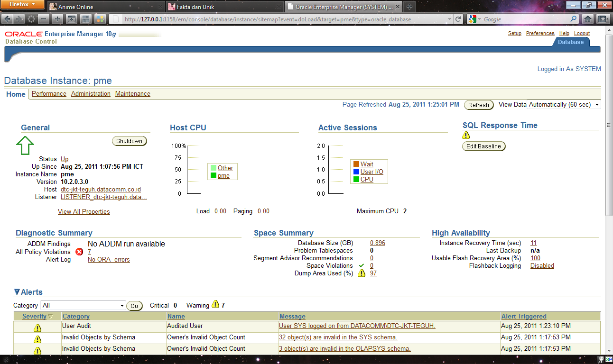Click the Google search engine icon

472,19
